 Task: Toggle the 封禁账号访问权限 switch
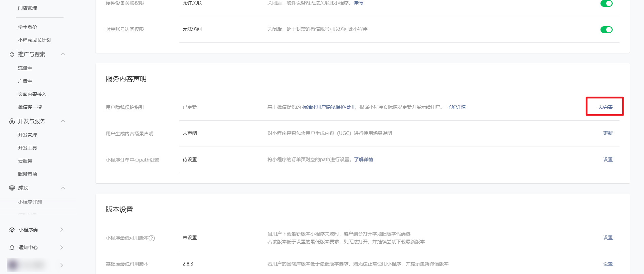click(606, 30)
